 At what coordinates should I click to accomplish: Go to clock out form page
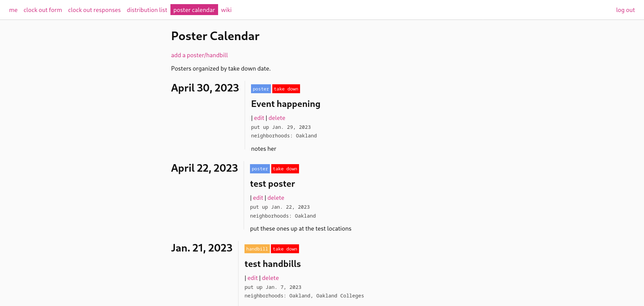pos(43,10)
